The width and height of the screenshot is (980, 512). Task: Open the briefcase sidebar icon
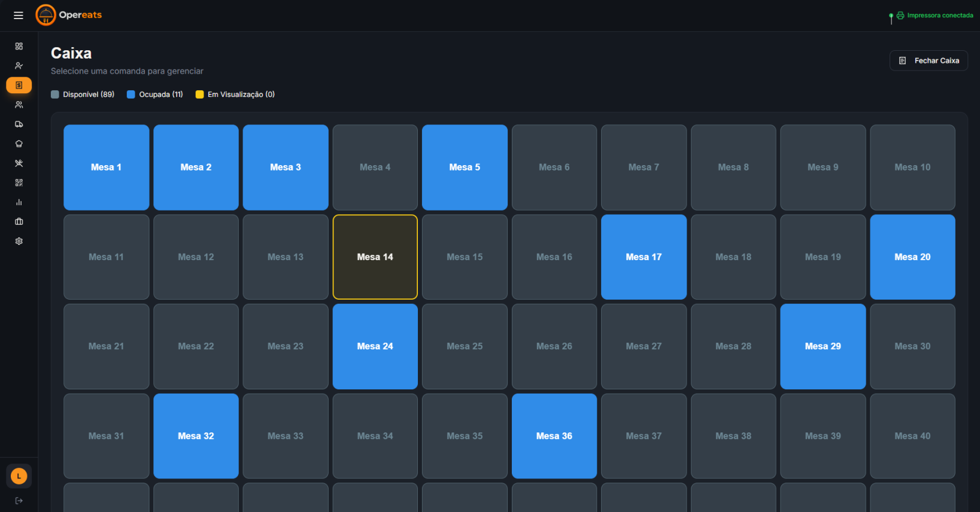pyautogui.click(x=19, y=221)
